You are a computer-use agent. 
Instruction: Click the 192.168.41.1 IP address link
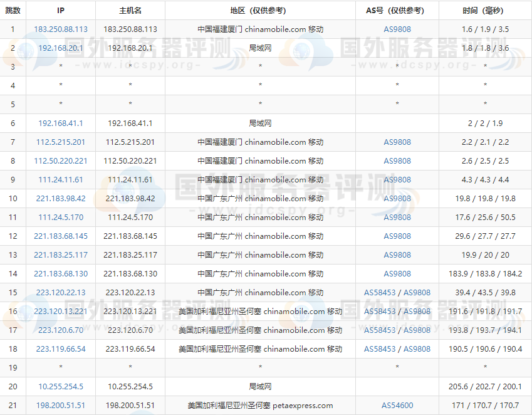pyautogui.click(x=61, y=123)
